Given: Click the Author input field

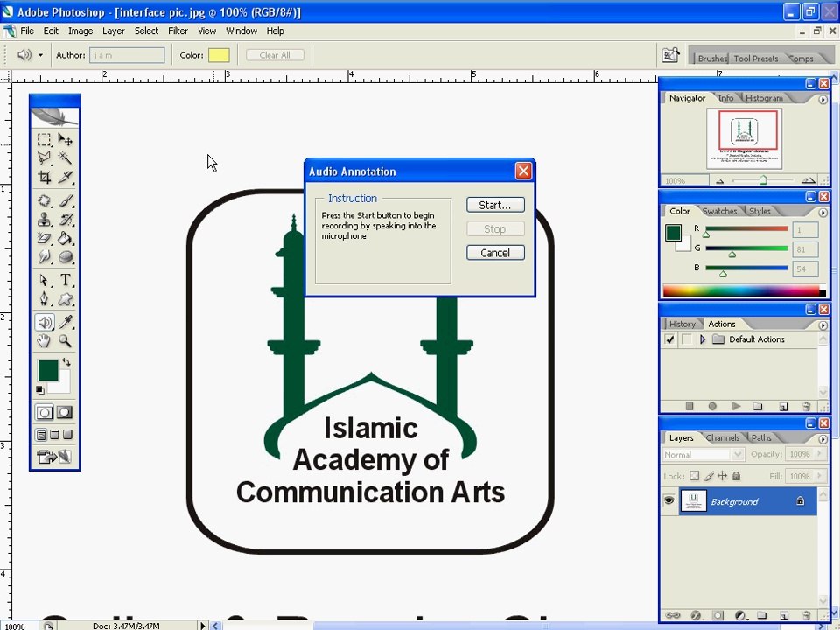Looking at the screenshot, I should [127, 55].
